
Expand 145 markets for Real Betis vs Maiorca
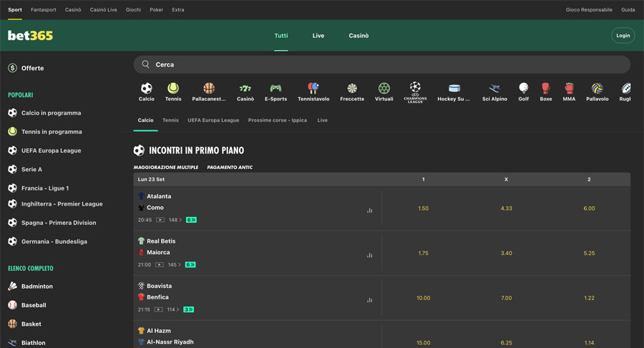(x=174, y=265)
